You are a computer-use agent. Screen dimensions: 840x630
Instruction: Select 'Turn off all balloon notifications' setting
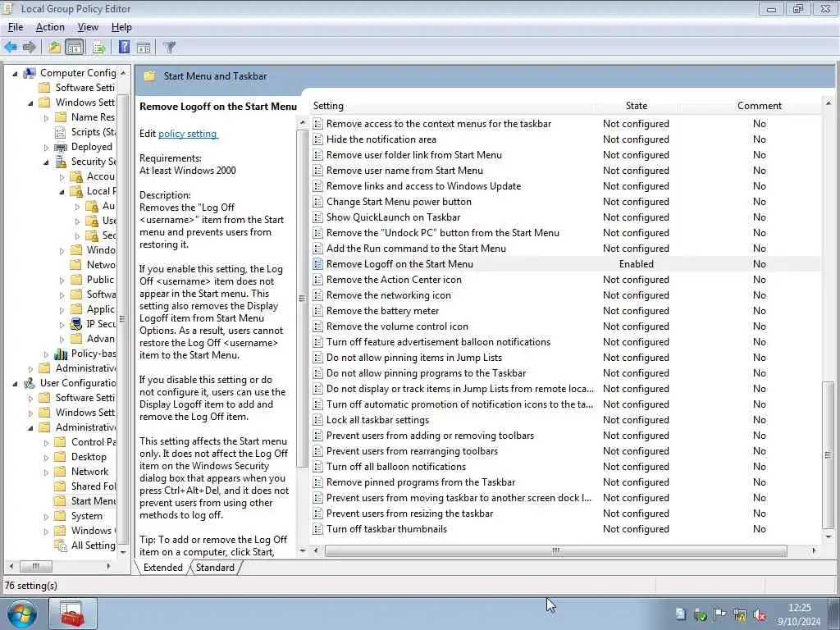click(396, 467)
